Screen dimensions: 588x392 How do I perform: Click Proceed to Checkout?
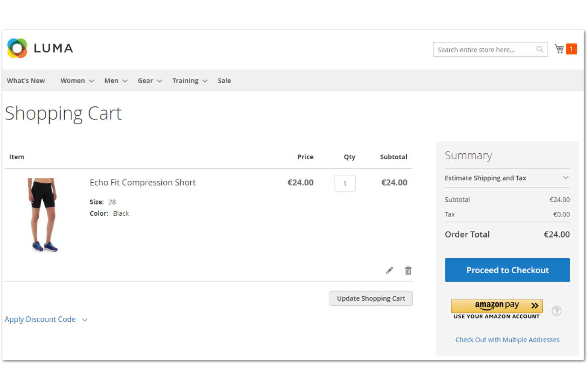click(x=507, y=270)
